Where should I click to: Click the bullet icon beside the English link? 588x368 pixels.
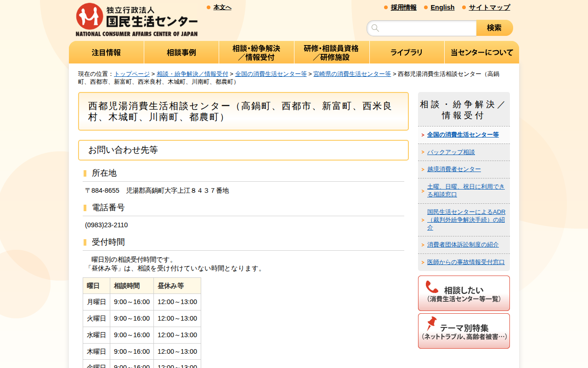point(425,7)
